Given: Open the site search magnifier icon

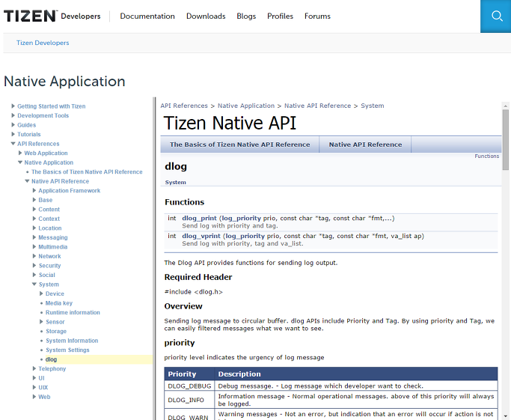Looking at the screenshot, I should 497,16.
